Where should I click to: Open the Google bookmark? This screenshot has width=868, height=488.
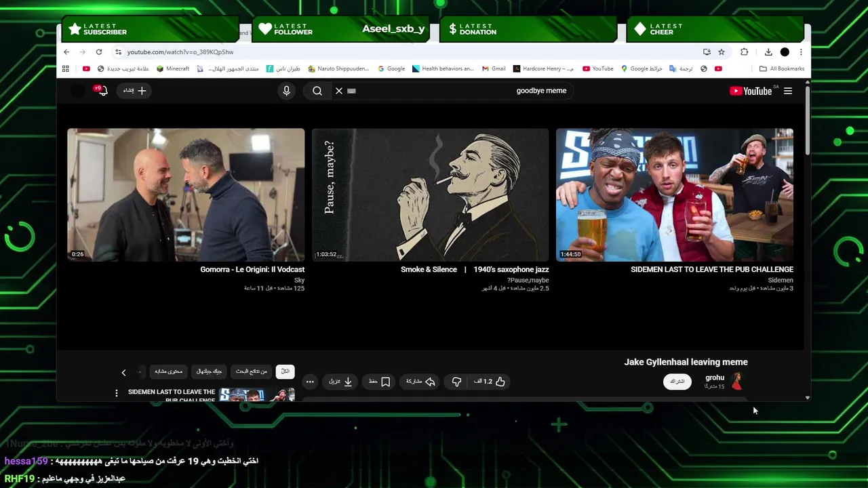(391, 68)
